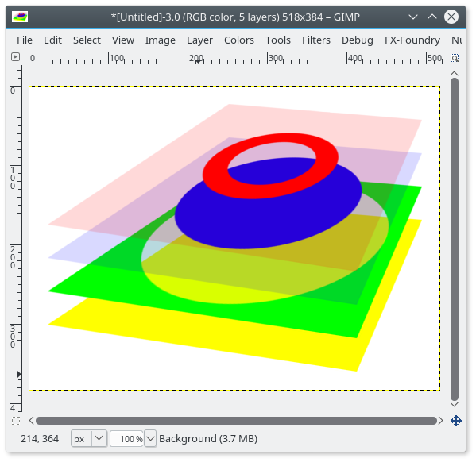Expand the zoom percentage dropdown
This screenshot has height=462, width=476.
click(150, 438)
